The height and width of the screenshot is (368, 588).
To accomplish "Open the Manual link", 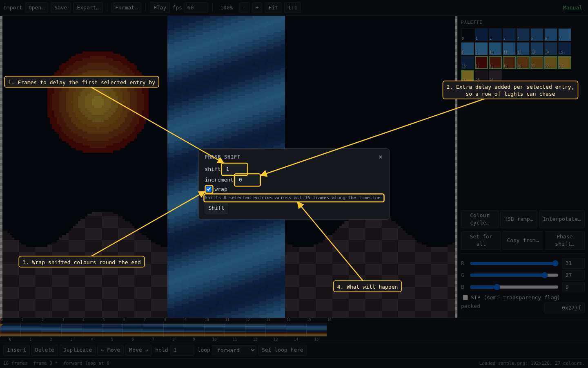I will 572,8.
